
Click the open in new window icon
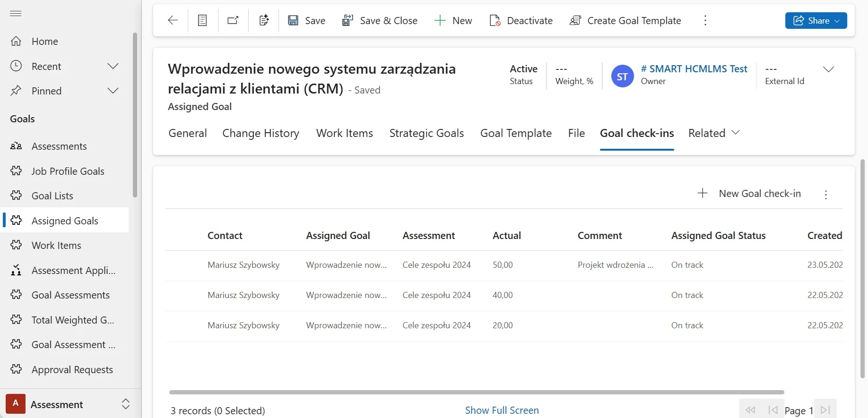pyautogui.click(x=233, y=20)
